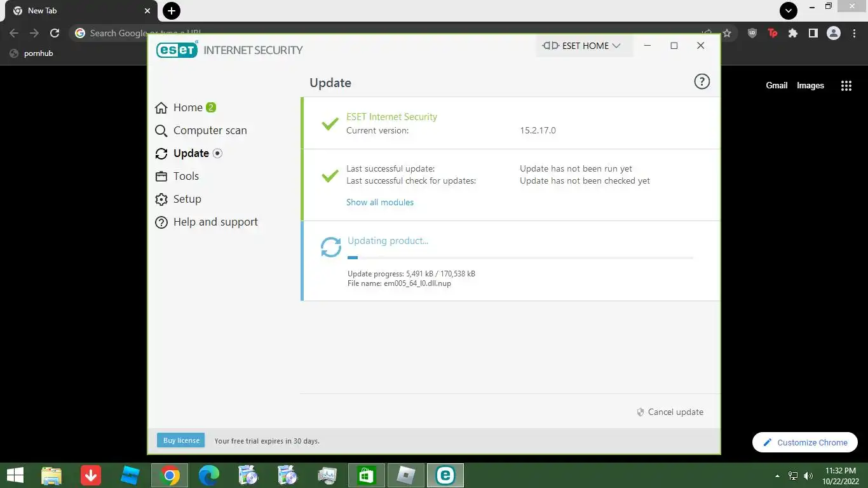Click the ESET taskbar icon
The width and height of the screenshot is (868, 488).
445,475
